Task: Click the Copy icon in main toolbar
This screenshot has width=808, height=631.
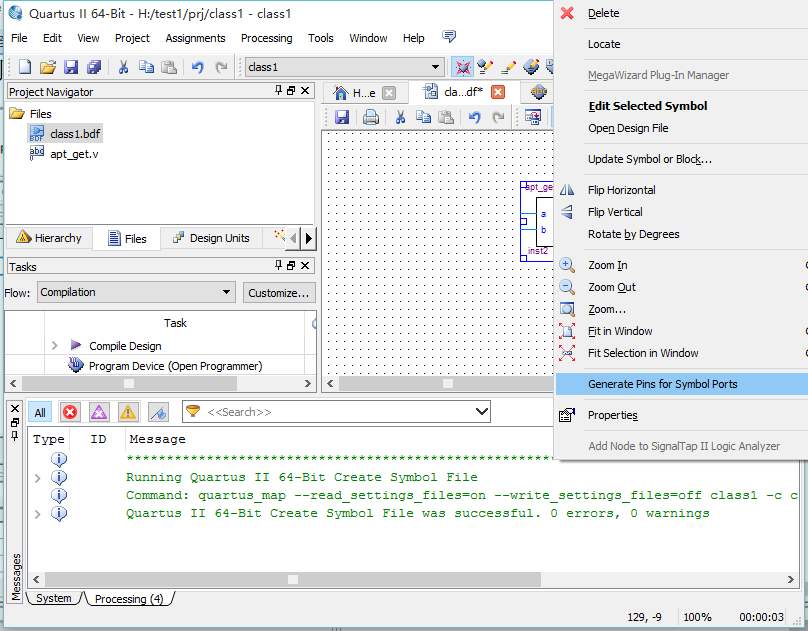Action: (x=146, y=67)
